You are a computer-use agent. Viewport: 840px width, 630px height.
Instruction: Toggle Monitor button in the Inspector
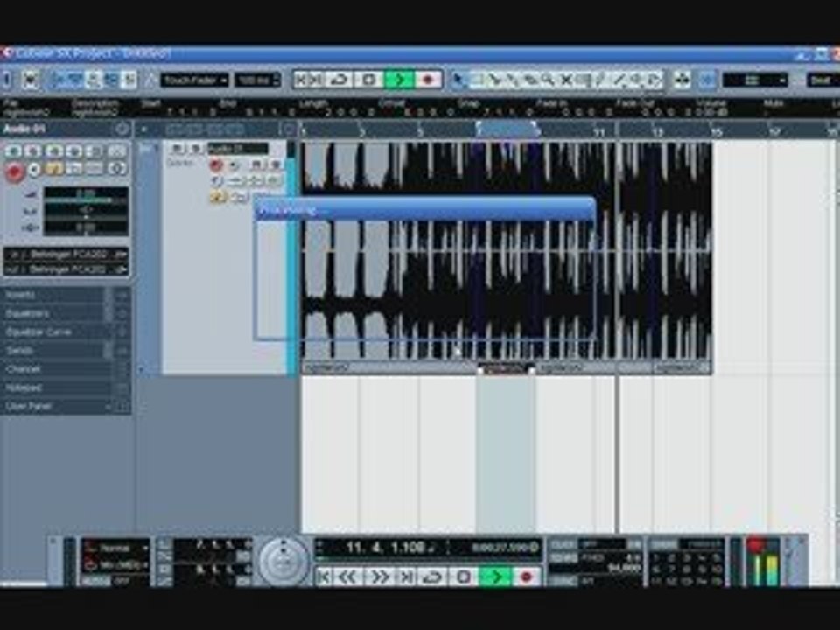[x=35, y=170]
